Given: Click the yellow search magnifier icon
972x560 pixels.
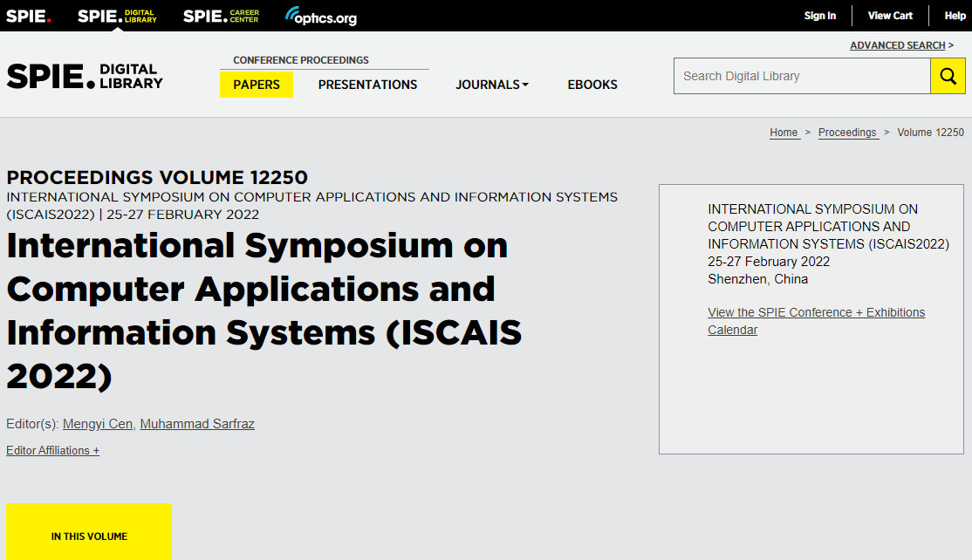Looking at the screenshot, I should click(948, 76).
